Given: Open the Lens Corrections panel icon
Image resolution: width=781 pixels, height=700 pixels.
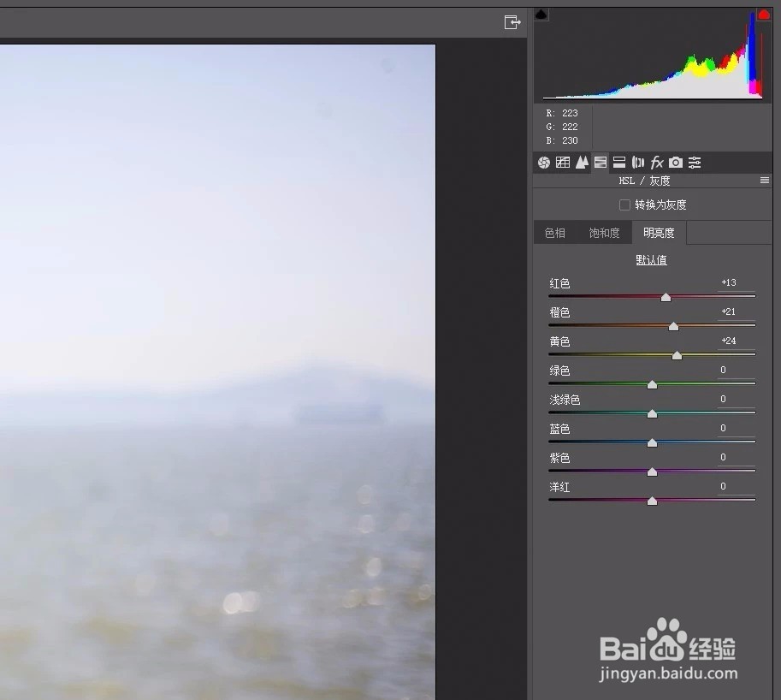Looking at the screenshot, I should [x=638, y=163].
